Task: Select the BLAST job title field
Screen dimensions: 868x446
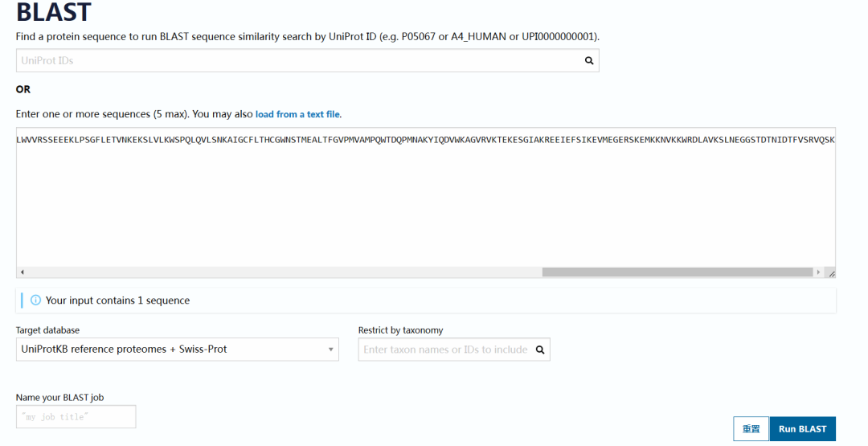Action: tap(76, 417)
